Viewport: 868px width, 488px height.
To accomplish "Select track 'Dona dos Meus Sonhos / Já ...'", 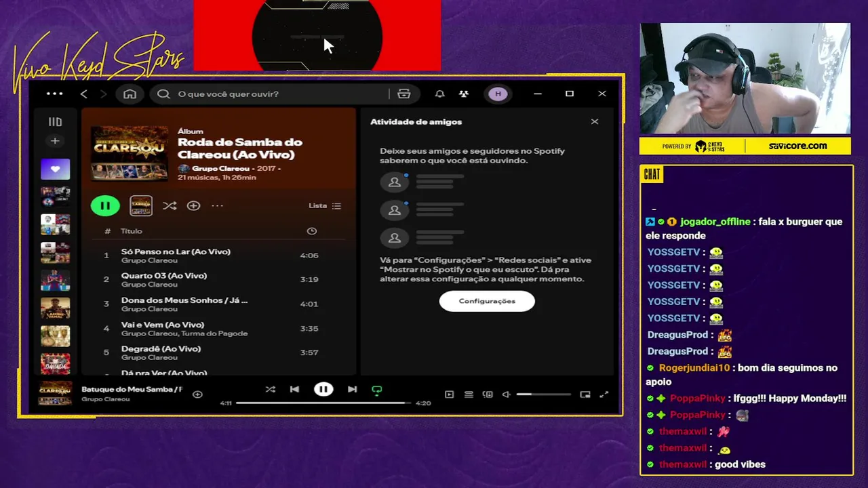I will (184, 300).
